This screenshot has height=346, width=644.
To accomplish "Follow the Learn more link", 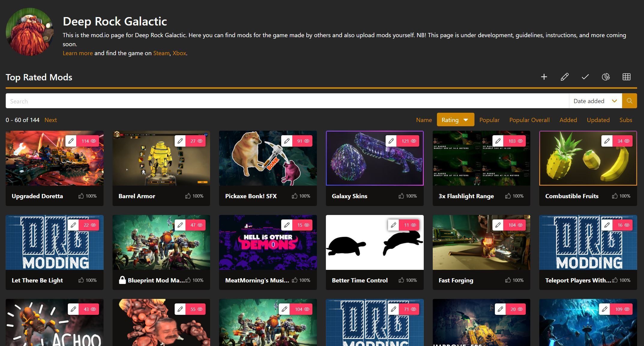I will pyautogui.click(x=78, y=53).
